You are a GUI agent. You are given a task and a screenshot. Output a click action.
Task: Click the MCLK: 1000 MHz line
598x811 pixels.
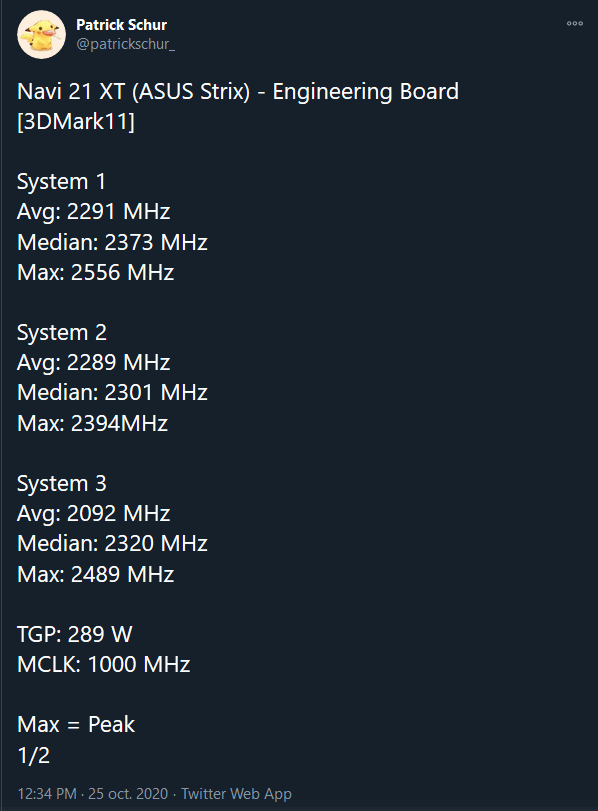[103, 665]
